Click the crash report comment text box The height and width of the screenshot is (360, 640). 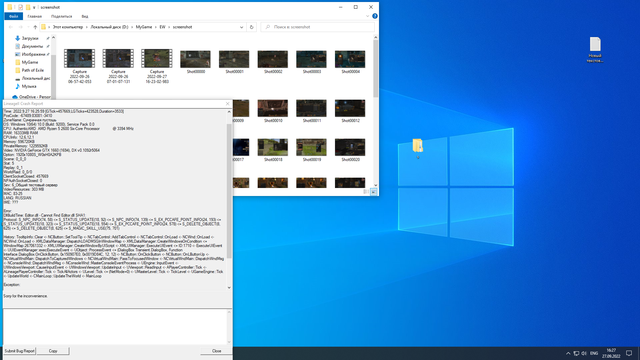115,327
